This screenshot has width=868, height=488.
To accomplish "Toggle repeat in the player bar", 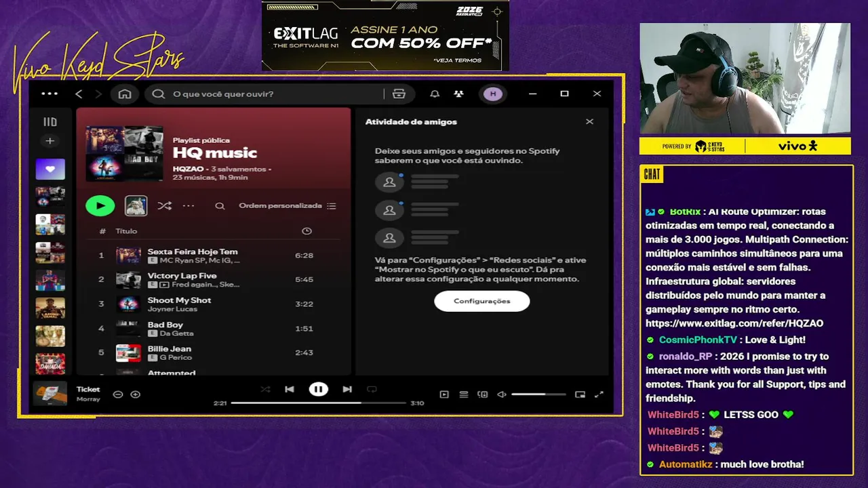I will pos(372,389).
